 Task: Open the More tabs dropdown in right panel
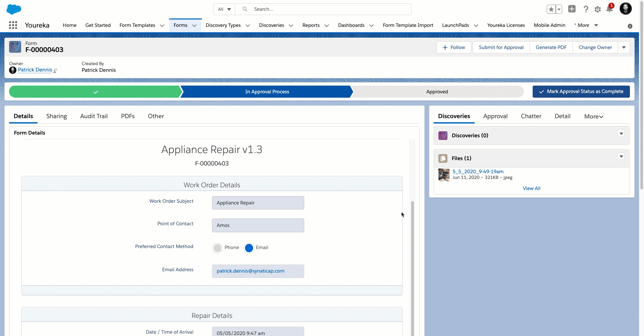click(x=594, y=116)
